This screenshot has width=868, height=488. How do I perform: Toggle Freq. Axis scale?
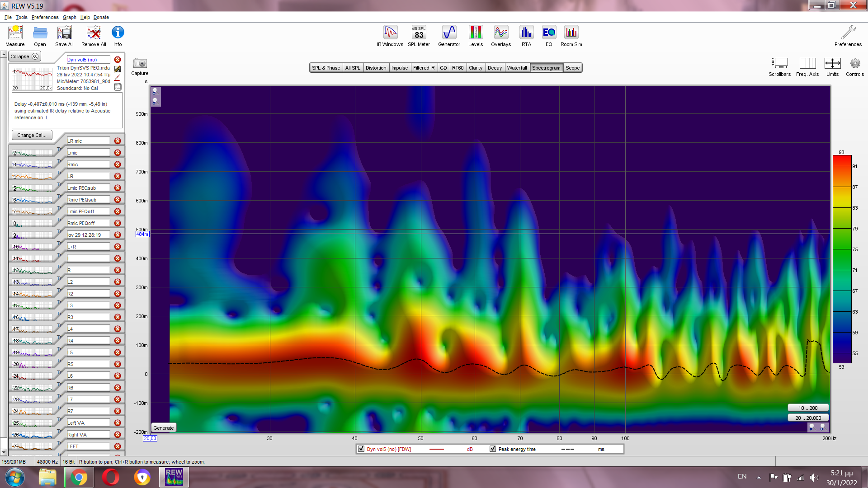tap(807, 67)
